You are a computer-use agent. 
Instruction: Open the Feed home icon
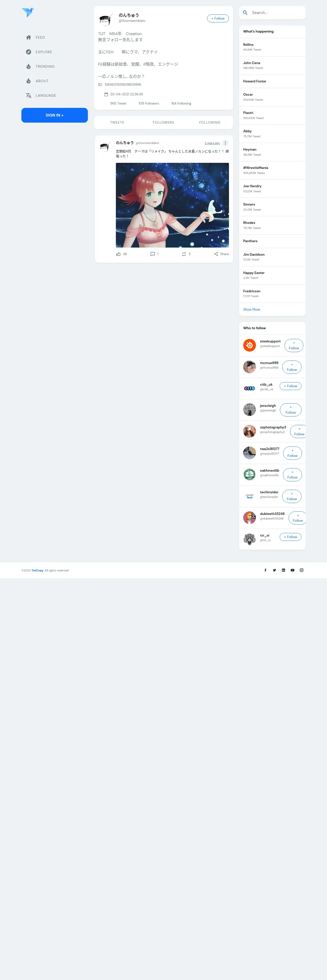[x=29, y=37]
